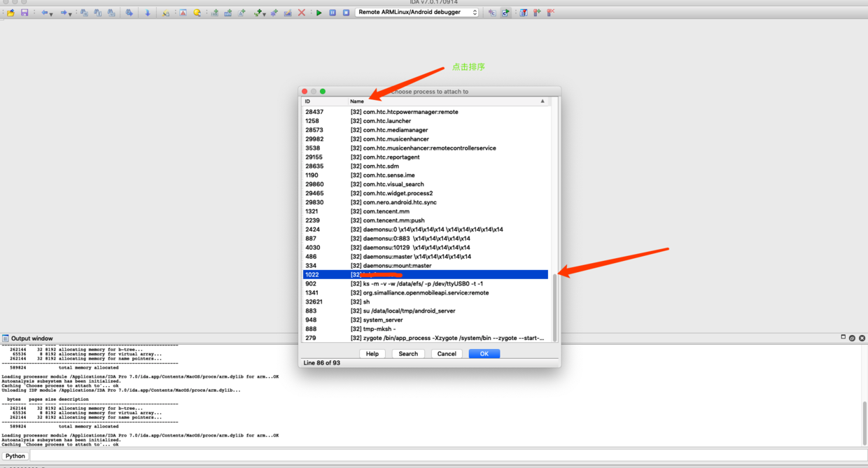Viewport: 868px width, 468px height.
Task: Click the green-arrow icon right of debugger dropdown
Action: pyautogui.click(x=505, y=13)
